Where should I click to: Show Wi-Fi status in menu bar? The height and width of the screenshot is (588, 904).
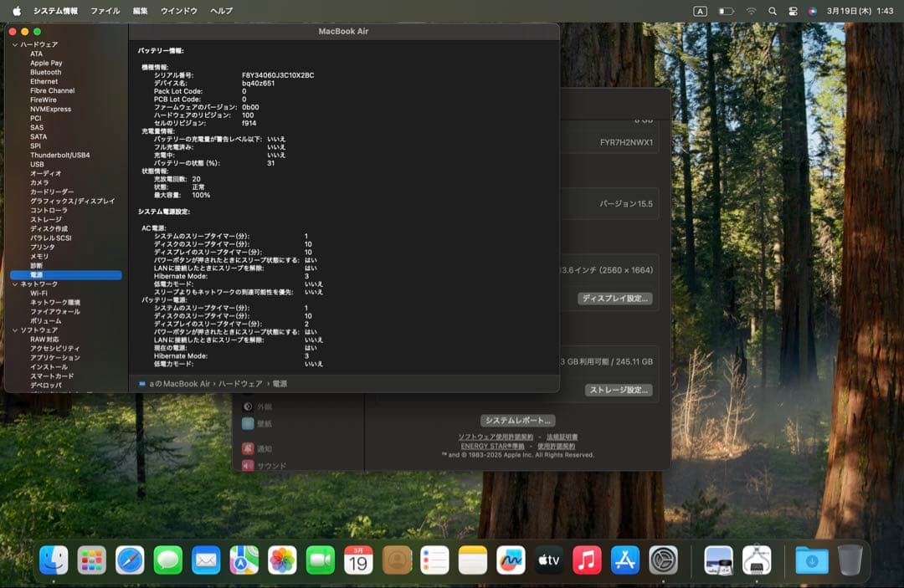(x=751, y=11)
